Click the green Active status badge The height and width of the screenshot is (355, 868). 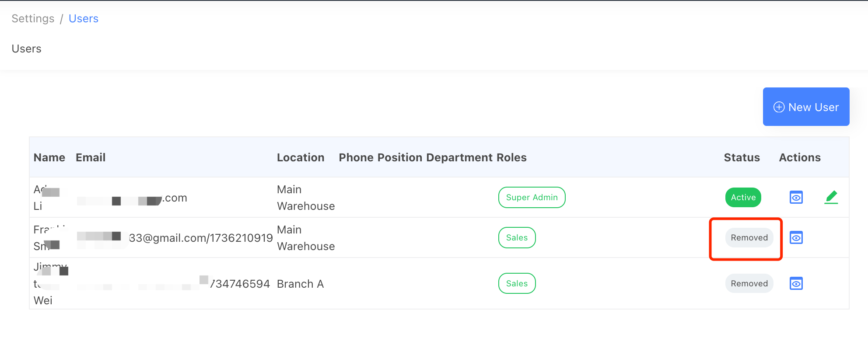(x=743, y=198)
